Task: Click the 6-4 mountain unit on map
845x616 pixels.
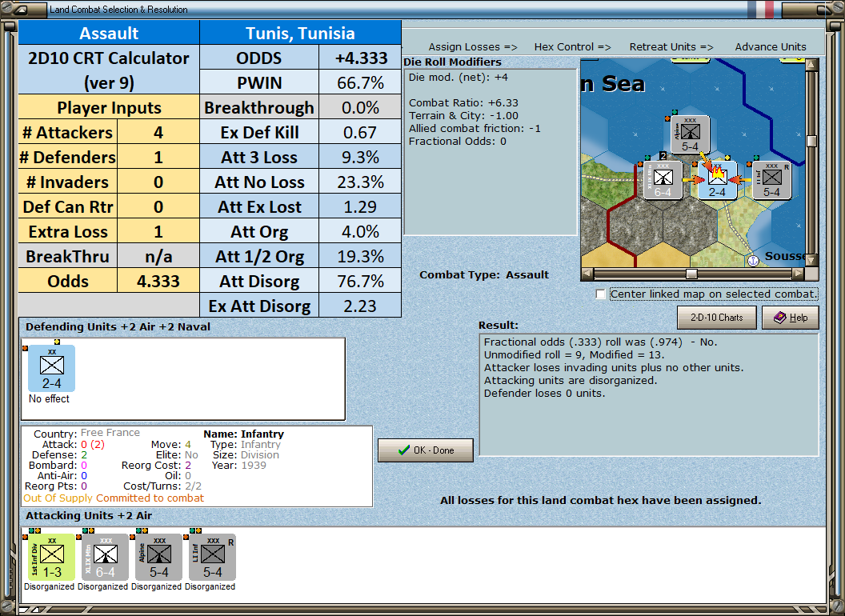Action: 663,181
